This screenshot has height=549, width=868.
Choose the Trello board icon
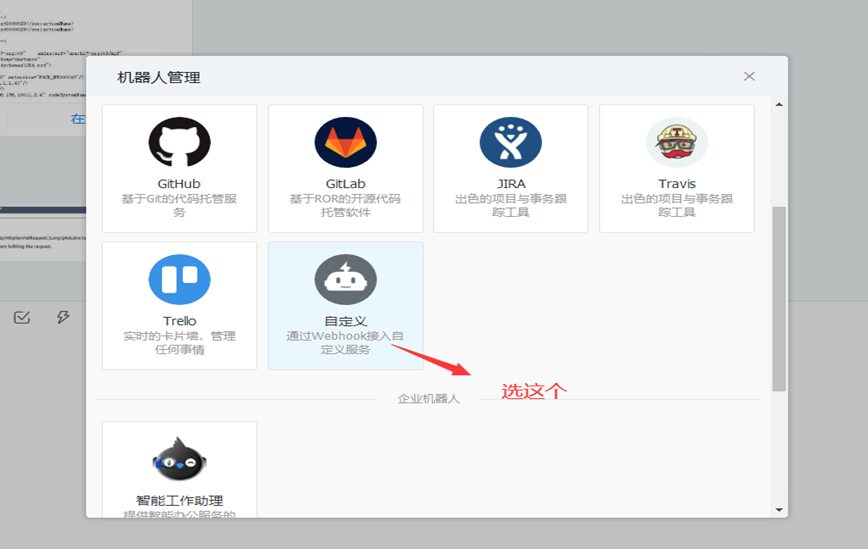[179, 279]
